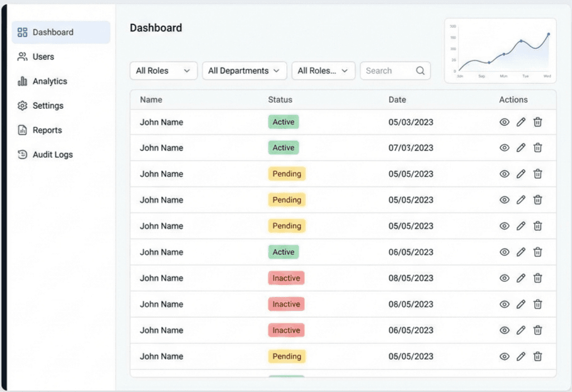Screen dimensions: 572x392
Task: Click the Dashboard grid icon
Action: pos(23,32)
